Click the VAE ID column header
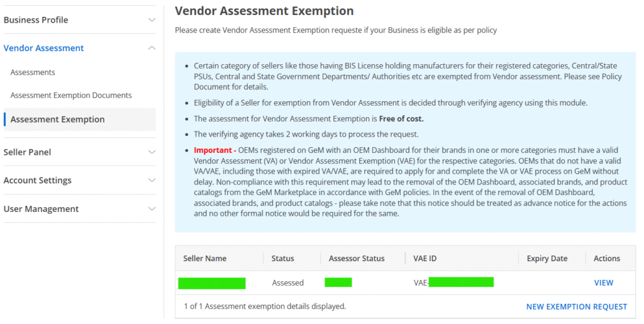This screenshot has height=324, width=644. [x=425, y=259]
